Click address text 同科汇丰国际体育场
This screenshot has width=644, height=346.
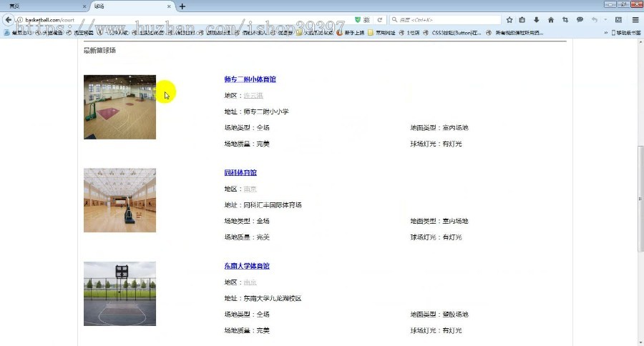(x=273, y=204)
